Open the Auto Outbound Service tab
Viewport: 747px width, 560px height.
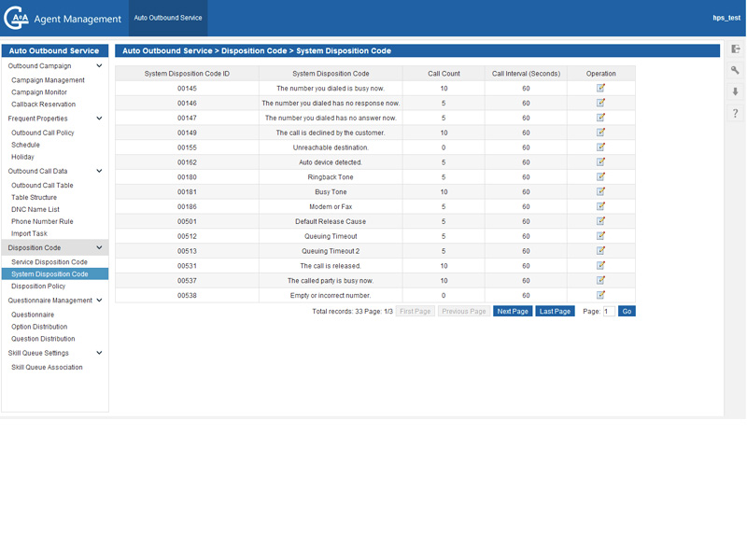[168, 18]
